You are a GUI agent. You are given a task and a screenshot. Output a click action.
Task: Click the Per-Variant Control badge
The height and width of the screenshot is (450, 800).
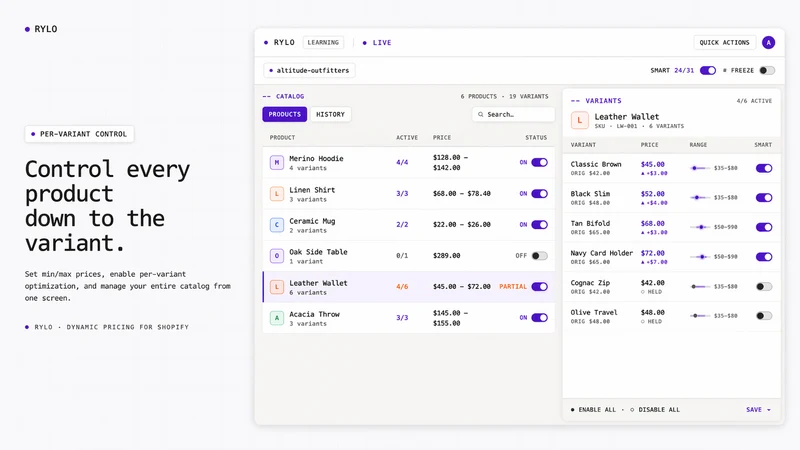coord(79,134)
